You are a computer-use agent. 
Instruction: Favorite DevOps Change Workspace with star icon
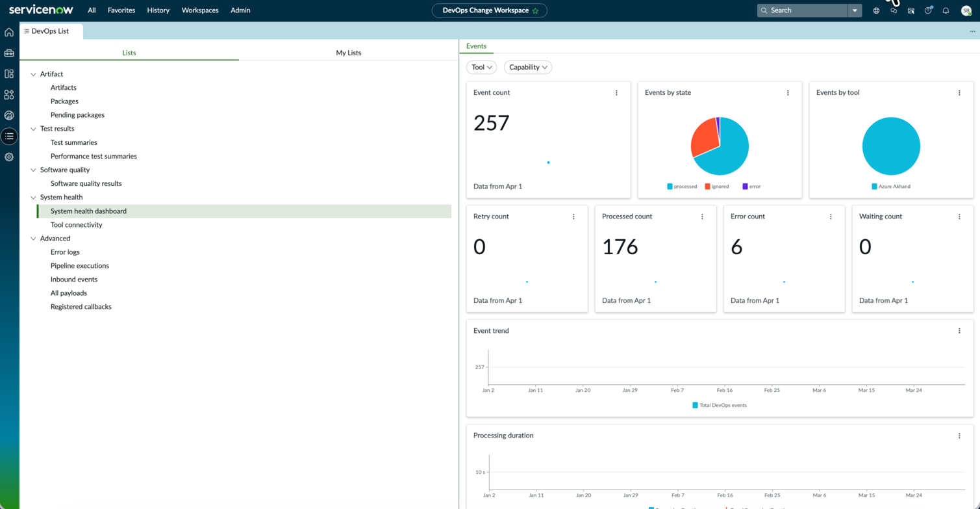pos(535,10)
